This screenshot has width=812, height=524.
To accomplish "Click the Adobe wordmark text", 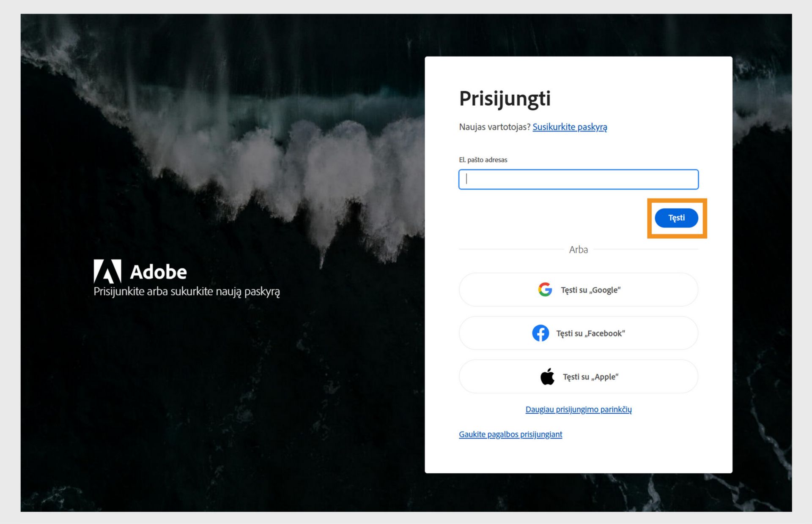I will [x=158, y=272].
